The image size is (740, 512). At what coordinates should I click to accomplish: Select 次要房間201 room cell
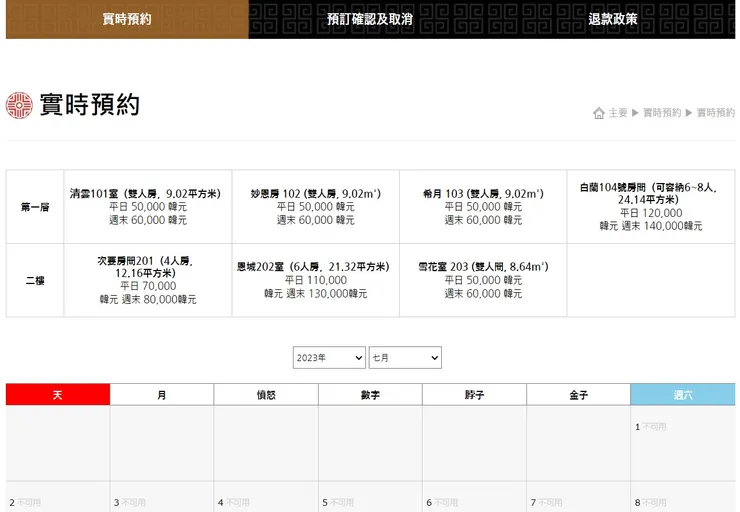(x=148, y=280)
